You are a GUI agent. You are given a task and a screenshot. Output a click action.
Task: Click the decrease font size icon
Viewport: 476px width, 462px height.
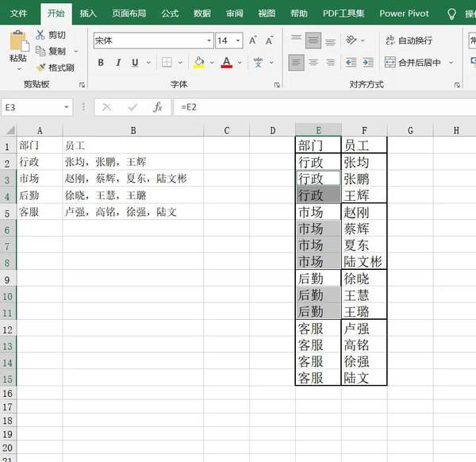[271, 40]
